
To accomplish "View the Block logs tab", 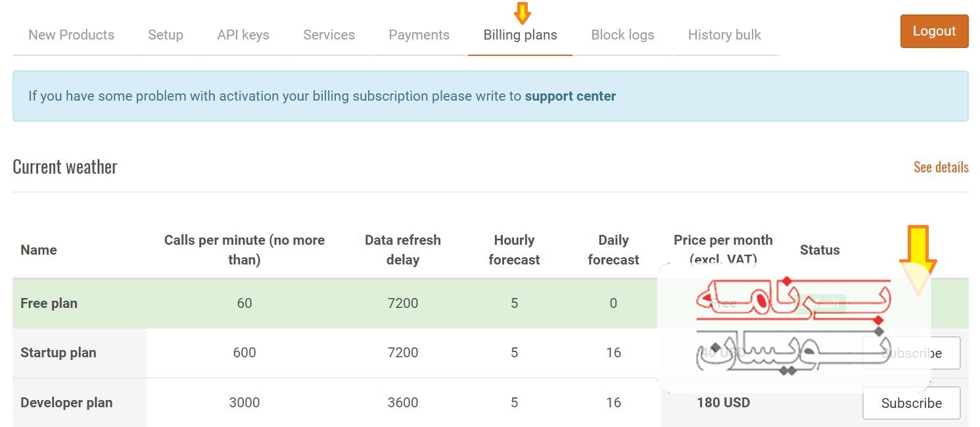I will (x=622, y=35).
